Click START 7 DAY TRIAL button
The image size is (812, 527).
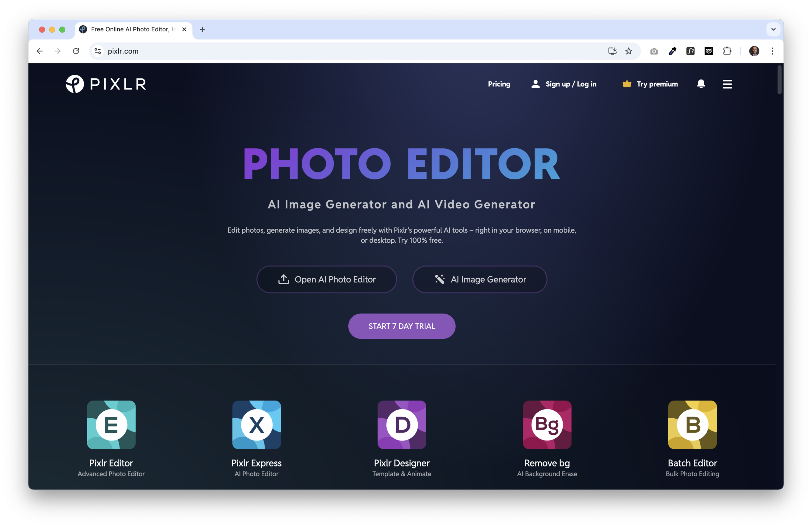click(x=402, y=326)
